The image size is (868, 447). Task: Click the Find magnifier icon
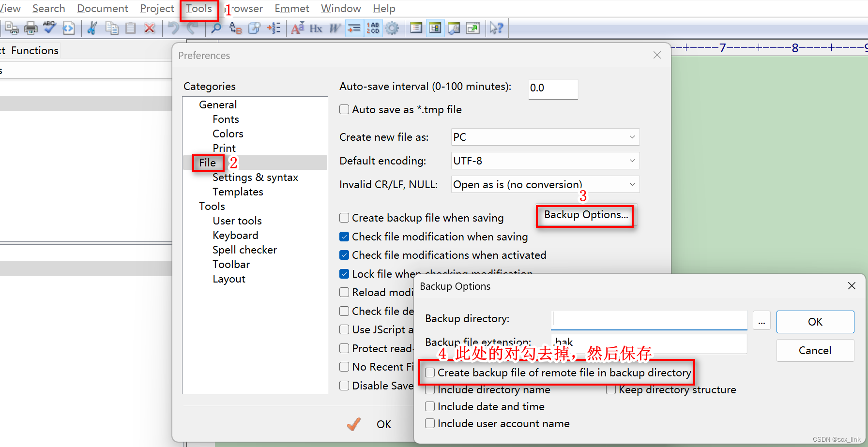tap(216, 29)
